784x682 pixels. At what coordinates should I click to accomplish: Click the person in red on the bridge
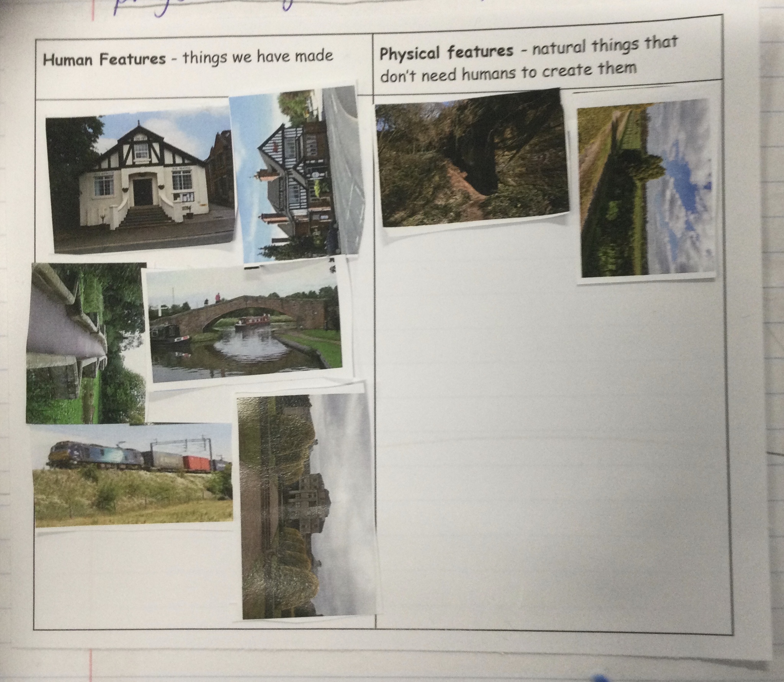(x=218, y=297)
